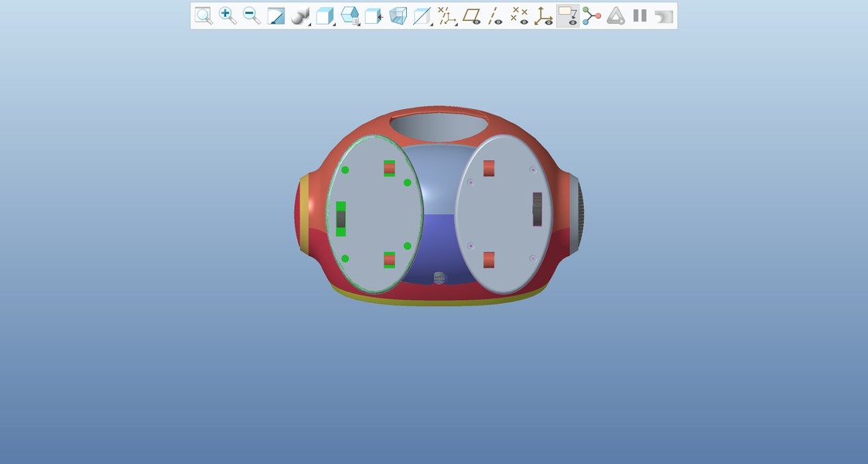Toggle Coordinate System Display visibility

(x=543, y=15)
